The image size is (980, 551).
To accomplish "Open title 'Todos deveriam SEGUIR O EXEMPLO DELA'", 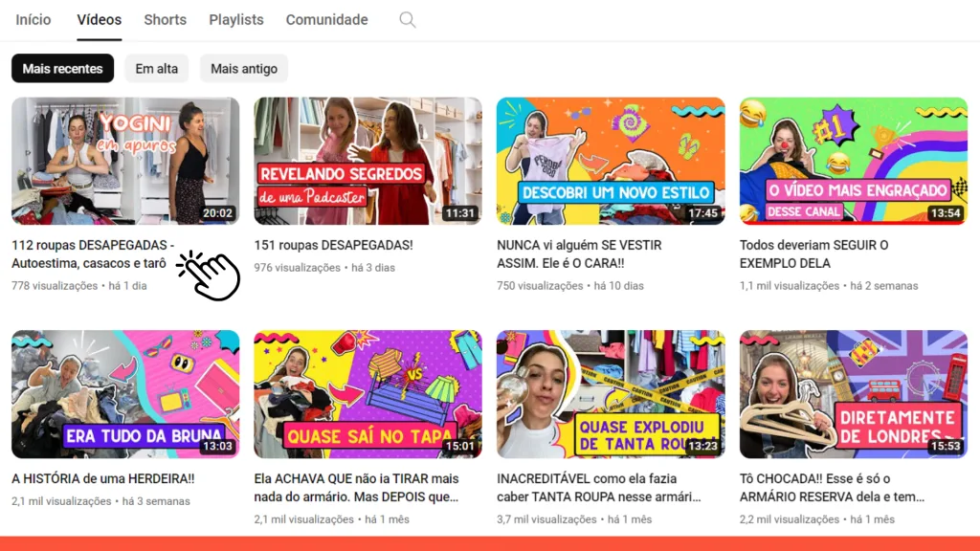I will coord(813,253).
